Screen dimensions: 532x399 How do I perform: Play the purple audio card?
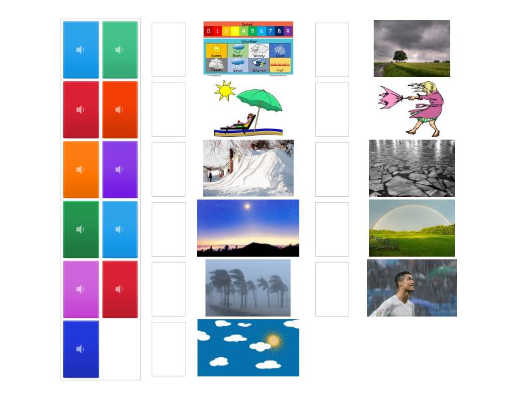pyautogui.click(x=120, y=170)
